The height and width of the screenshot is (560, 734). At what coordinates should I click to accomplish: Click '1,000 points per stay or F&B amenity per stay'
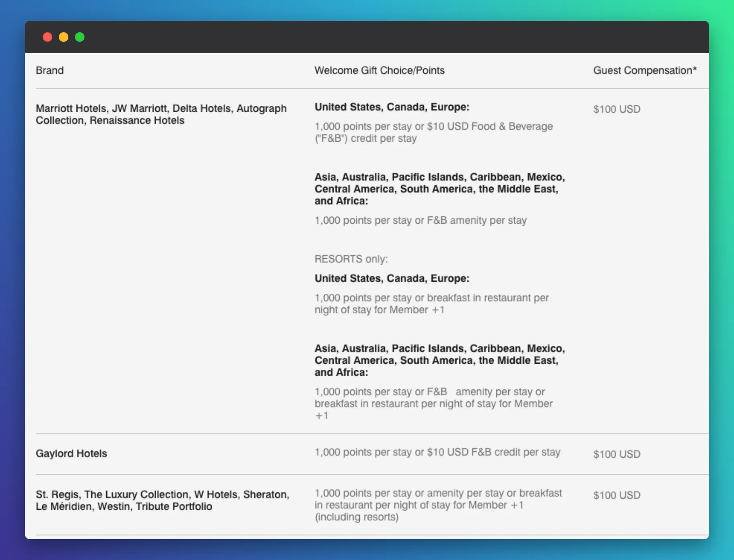(421, 220)
